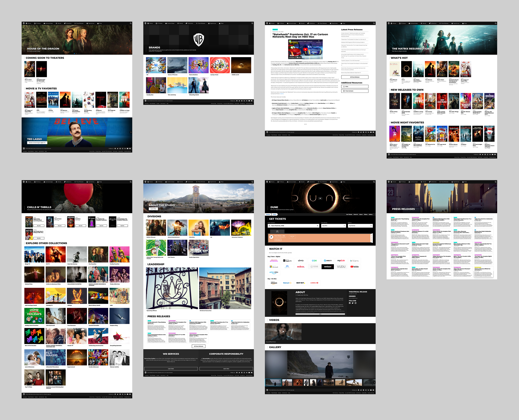The image size is (519, 420).
Task: Click the Google Play retailer logo
Action: [x=354, y=261]
